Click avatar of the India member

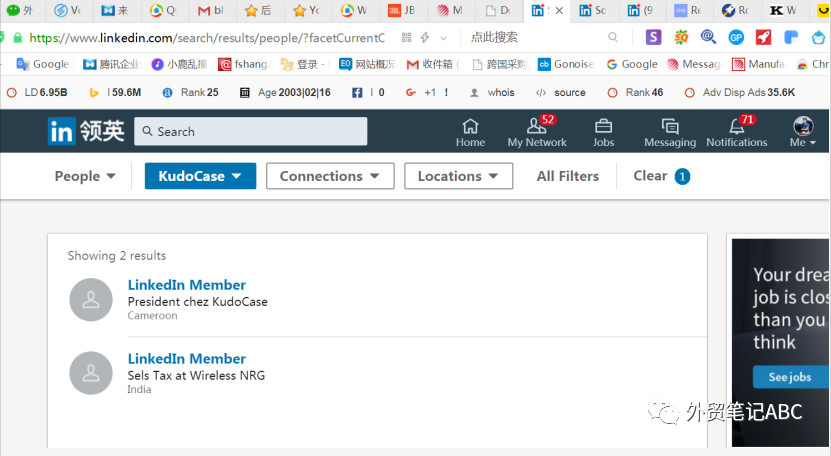click(91, 373)
